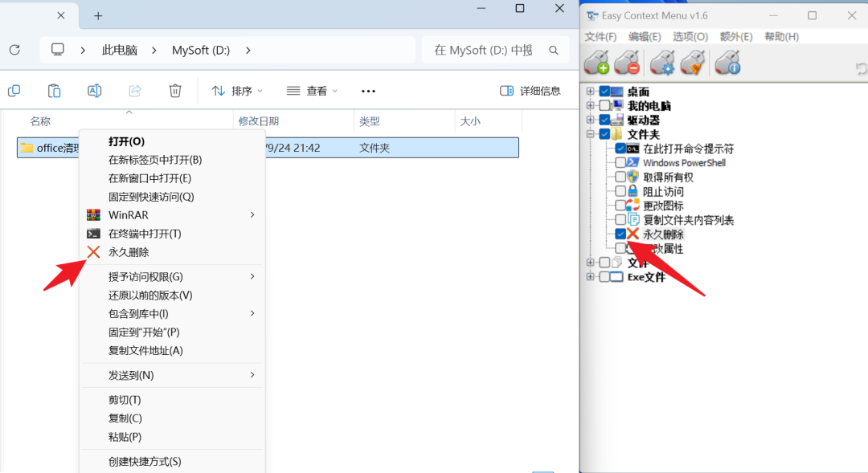This screenshot has height=473, width=868.
Task: Click the yellow folder icon beside 文件夹
Action: 617,134
